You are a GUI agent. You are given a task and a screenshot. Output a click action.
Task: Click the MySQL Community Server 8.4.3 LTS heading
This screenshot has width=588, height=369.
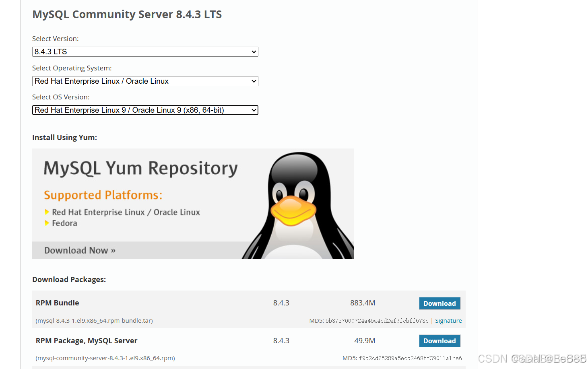pos(127,14)
